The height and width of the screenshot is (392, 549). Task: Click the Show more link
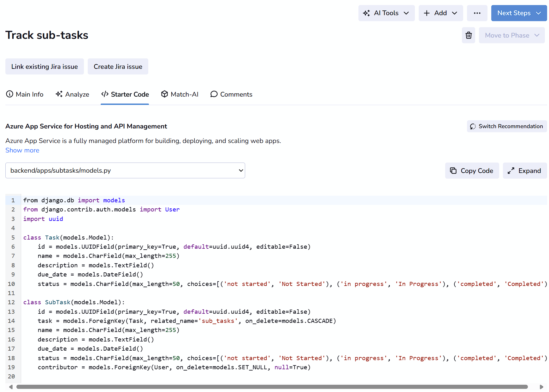point(22,150)
